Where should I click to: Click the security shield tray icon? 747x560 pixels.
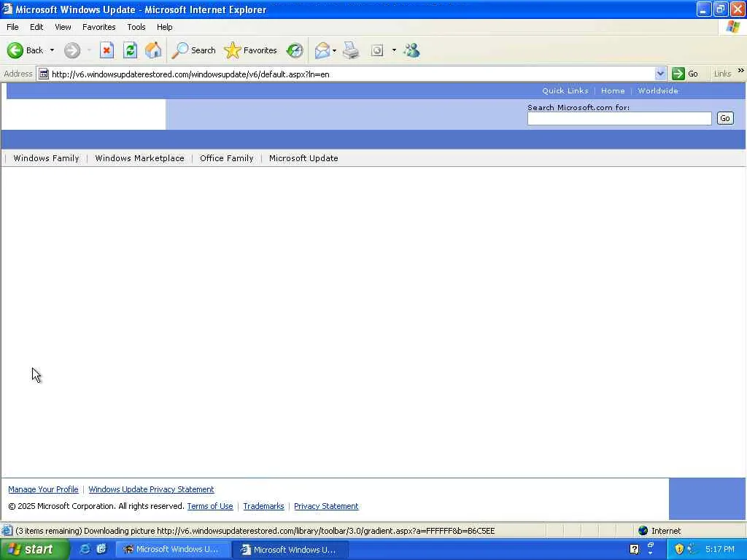pyautogui.click(x=679, y=550)
